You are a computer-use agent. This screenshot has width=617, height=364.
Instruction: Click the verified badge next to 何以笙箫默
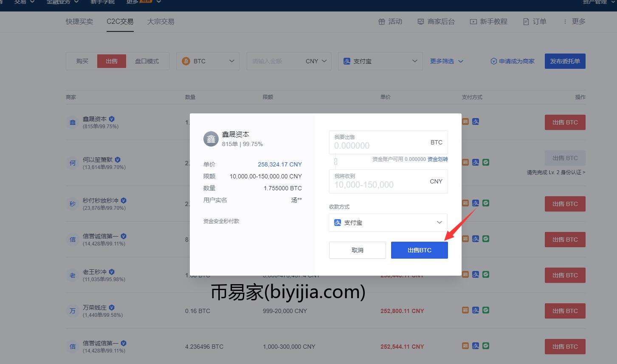(118, 160)
